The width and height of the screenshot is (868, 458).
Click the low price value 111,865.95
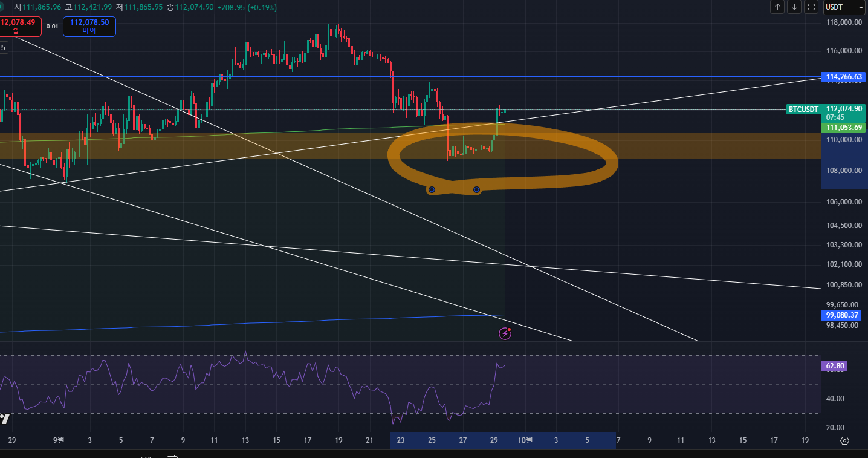click(143, 7)
